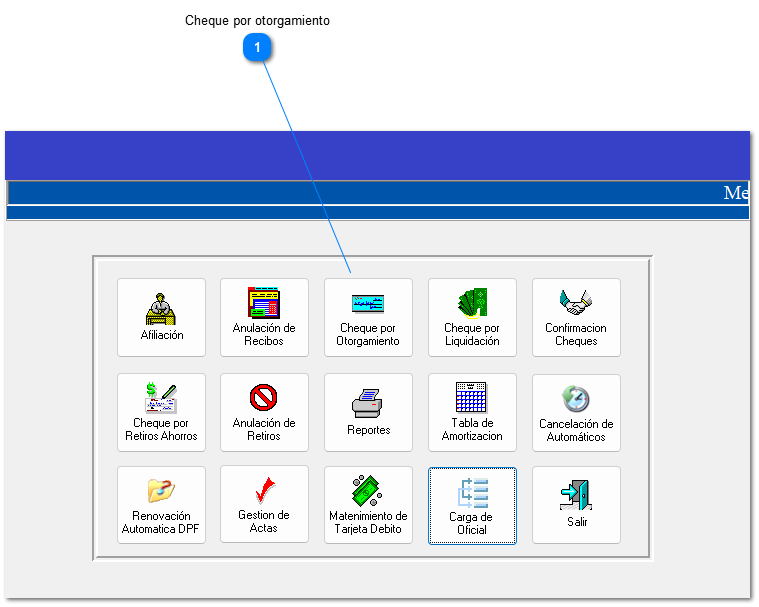Open the Reportes printer icon
Viewport: 759px width, 607px height.
(368, 412)
